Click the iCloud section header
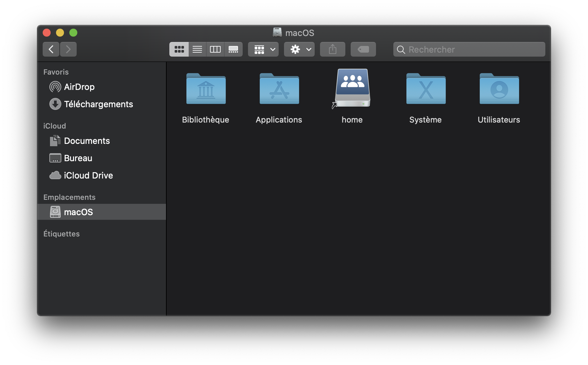This screenshot has width=588, height=365. pyautogui.click(x=55, y=126)
